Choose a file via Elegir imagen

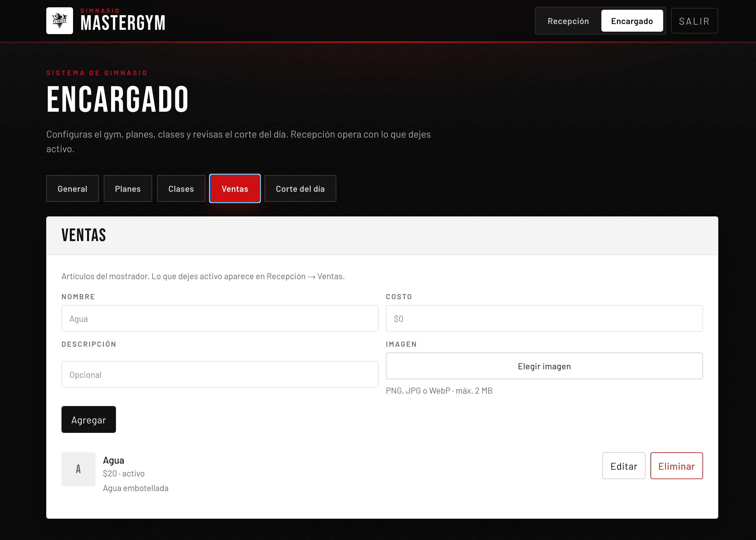[x=544, y=366]
